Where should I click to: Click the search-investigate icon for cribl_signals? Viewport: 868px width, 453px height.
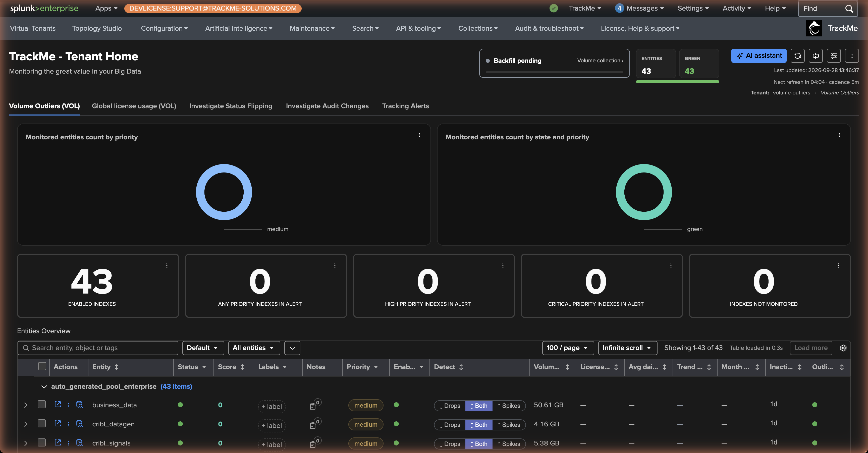80,443
